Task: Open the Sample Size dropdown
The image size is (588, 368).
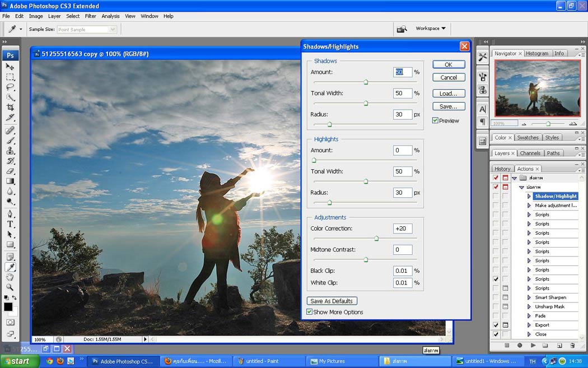Action: (x=113, y=29)
